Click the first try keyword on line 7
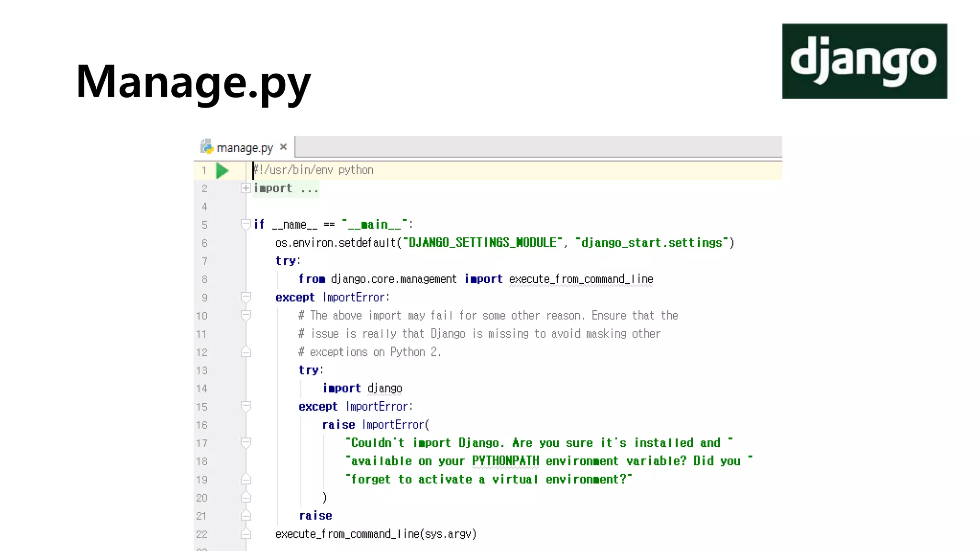This screenshot has width=980, height=551. [x=286, y=261]
